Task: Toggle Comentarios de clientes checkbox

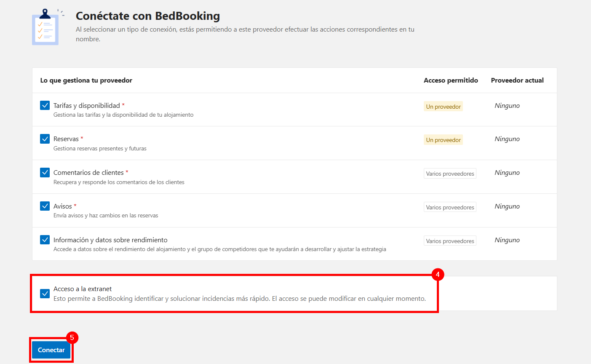Action: [x=45, y=172]
